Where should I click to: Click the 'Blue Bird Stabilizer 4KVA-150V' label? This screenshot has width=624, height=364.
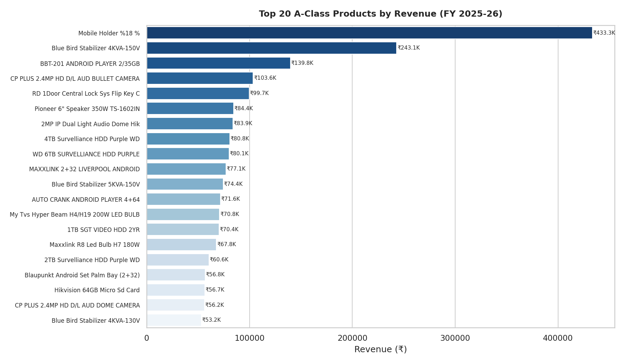coord(96,48)
